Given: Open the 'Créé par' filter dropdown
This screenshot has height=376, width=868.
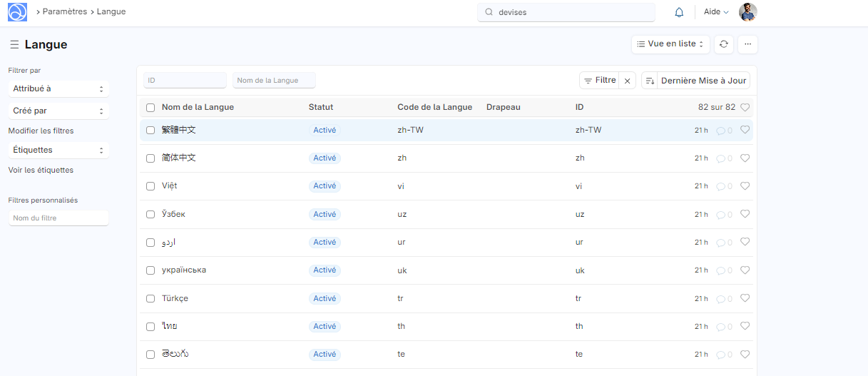Looking at the screenshot, I should click(58, 111).
